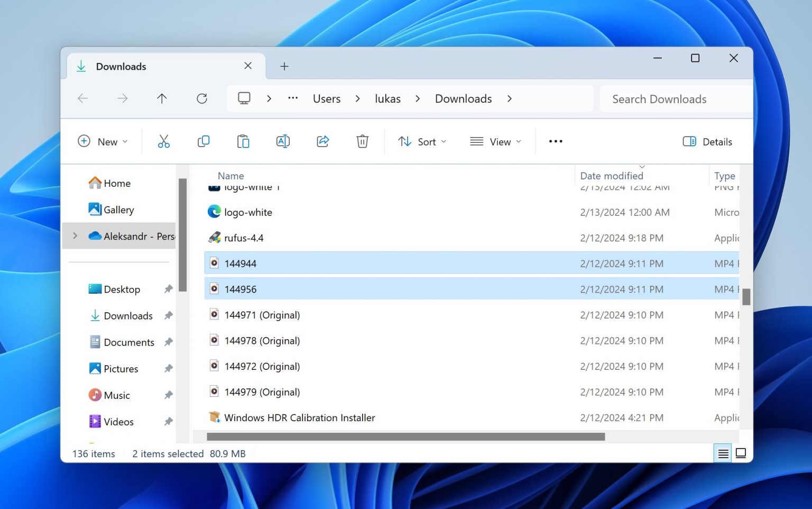812x509 pixels.
Task: Open the View options dropdown
Action: pos(495,141)
